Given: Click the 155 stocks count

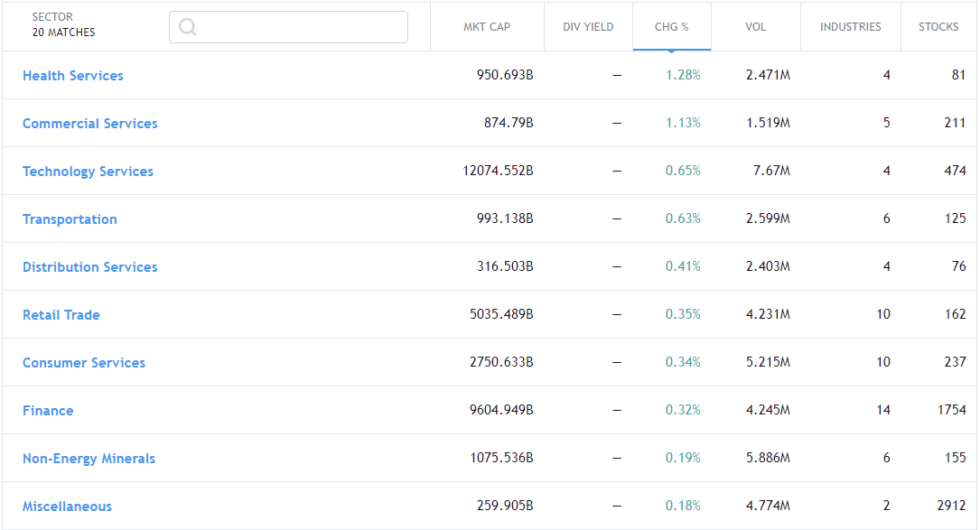Looking at the screenshot, I should click(955, 458).
